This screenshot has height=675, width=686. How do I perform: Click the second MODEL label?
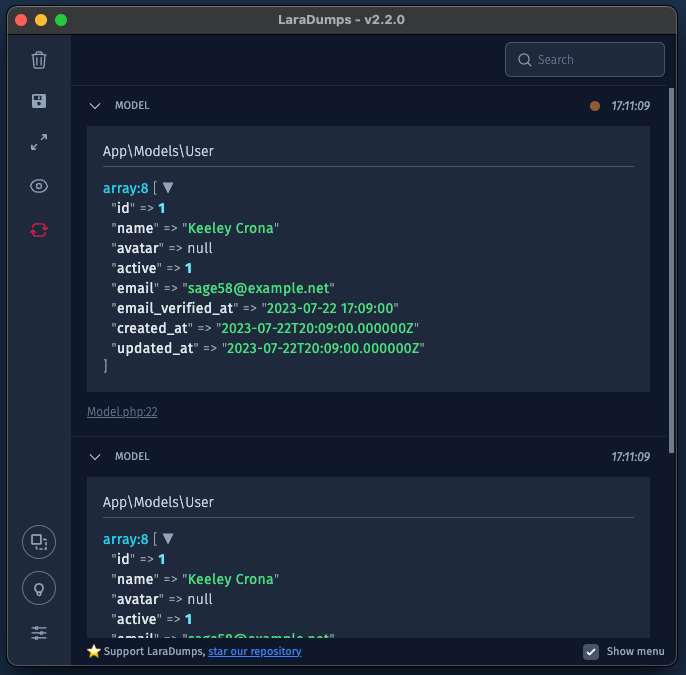coord(132,456)
